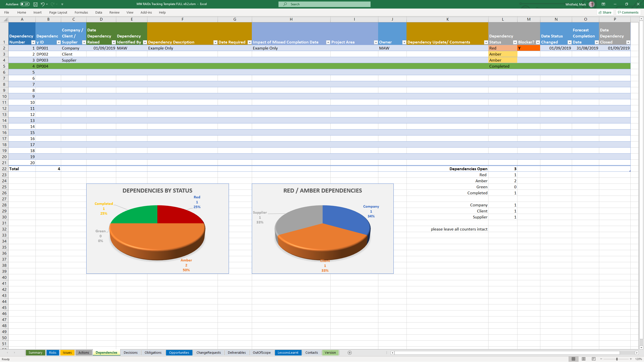
Task: Open the Blocker? column filter dropdown
Action: click(538, 42)
